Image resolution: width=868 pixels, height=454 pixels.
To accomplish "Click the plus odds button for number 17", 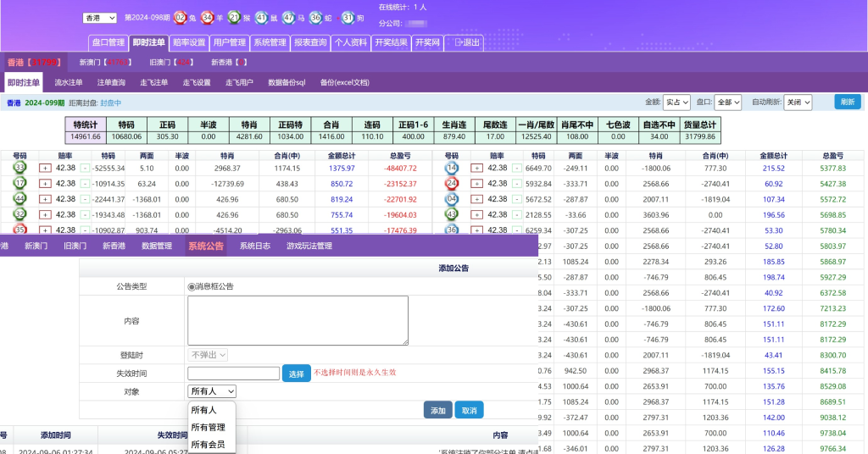I will coord(45,183).
